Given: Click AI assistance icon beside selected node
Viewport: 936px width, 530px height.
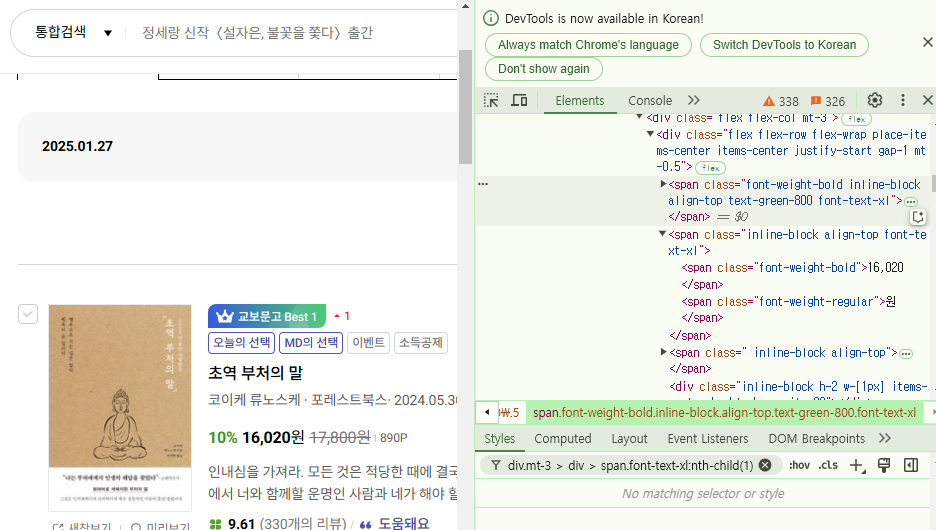Looking at the screenshot, I should click(x=918, y=217).
